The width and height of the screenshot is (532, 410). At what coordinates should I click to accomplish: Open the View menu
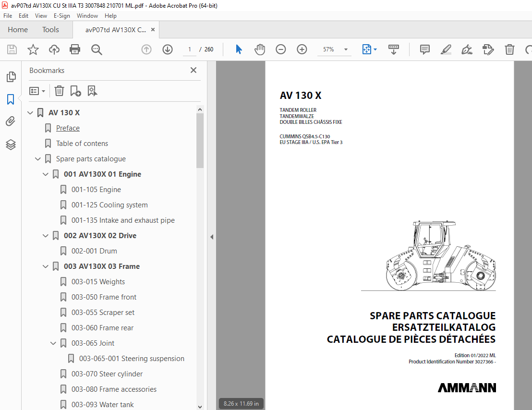(x=41, y=15)
